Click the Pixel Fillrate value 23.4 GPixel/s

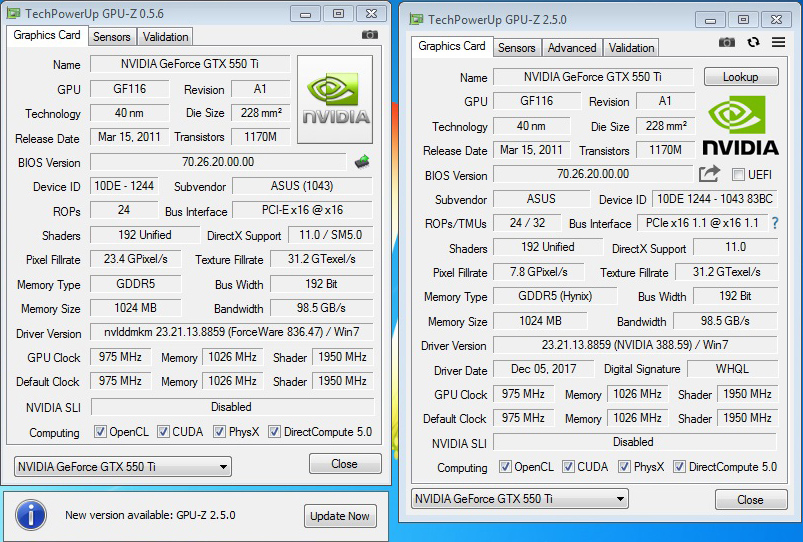136,259
